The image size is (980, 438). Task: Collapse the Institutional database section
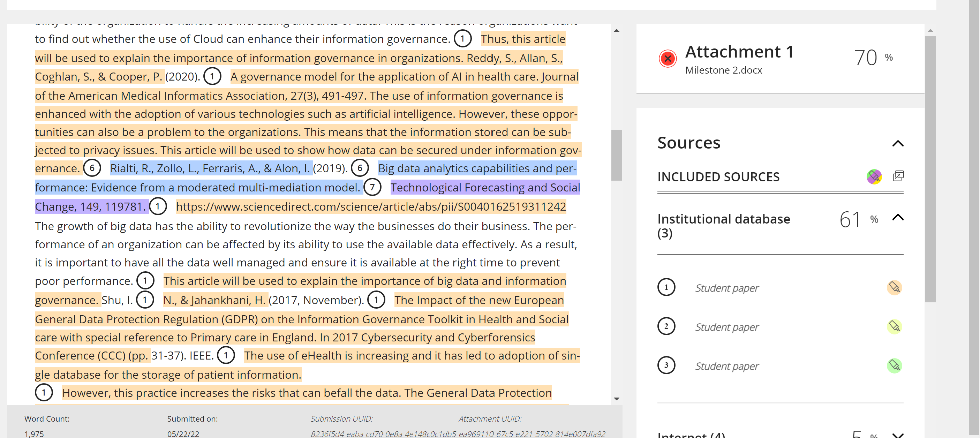pos(898,217)
